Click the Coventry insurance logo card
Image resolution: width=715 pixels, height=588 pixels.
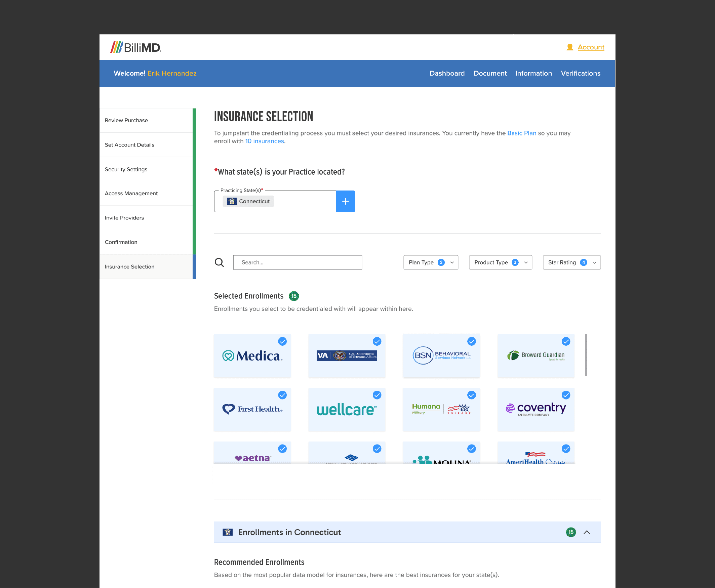536,410
